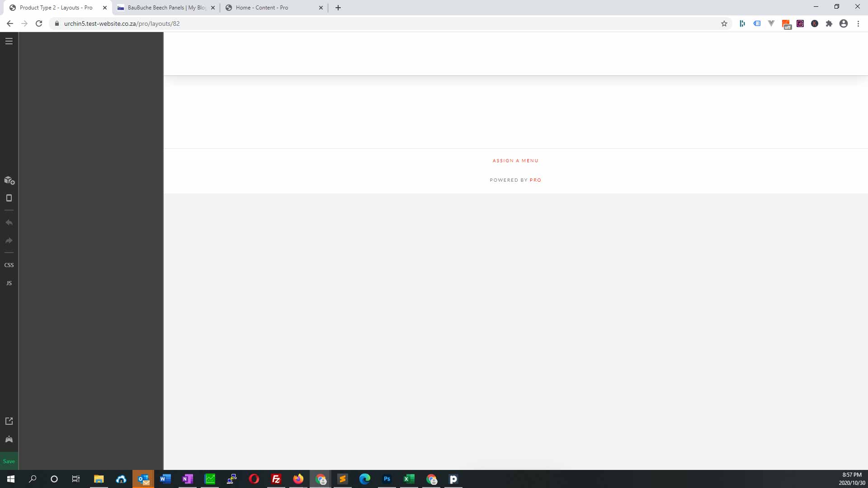Open the hamburger menu in builder sidebar
This screenshot has height=488, width=868.
pos(9,41)
